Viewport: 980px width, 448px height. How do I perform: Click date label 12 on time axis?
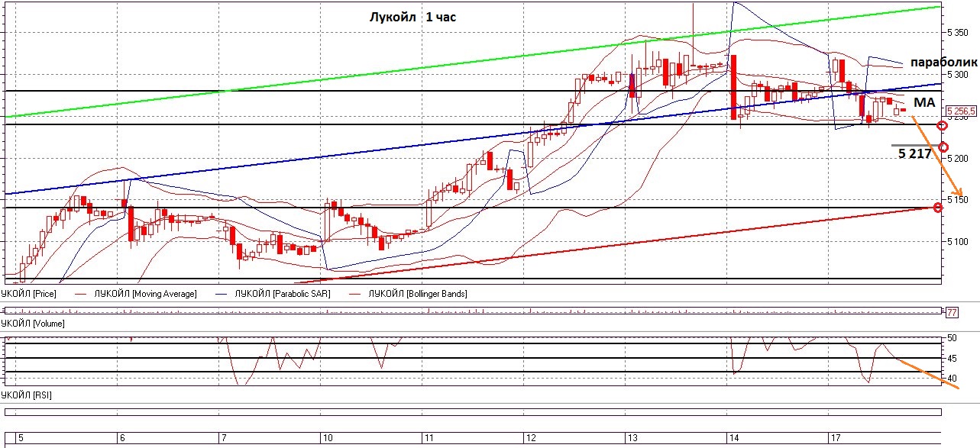pyautogui.click(x=530, y=438)
